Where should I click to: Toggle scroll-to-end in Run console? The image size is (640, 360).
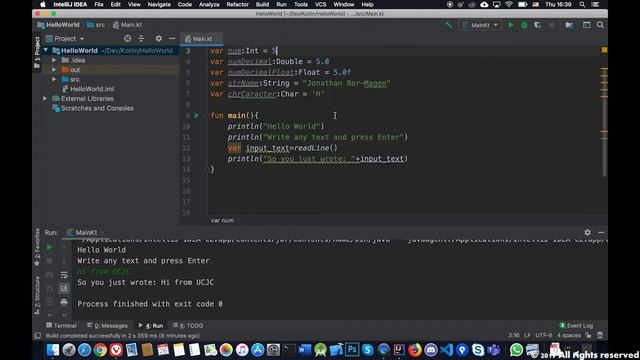click(x=64, y=289)
